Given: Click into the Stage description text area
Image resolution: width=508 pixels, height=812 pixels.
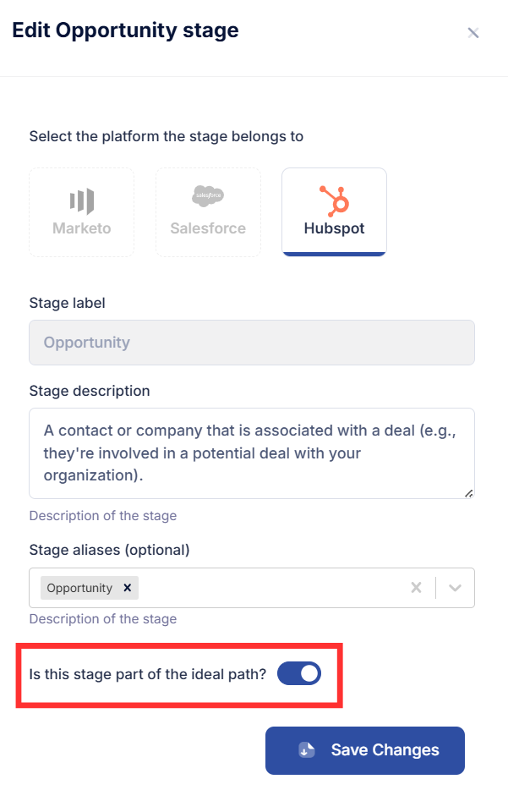Looking at the screenshot, I should coord(252,453).
